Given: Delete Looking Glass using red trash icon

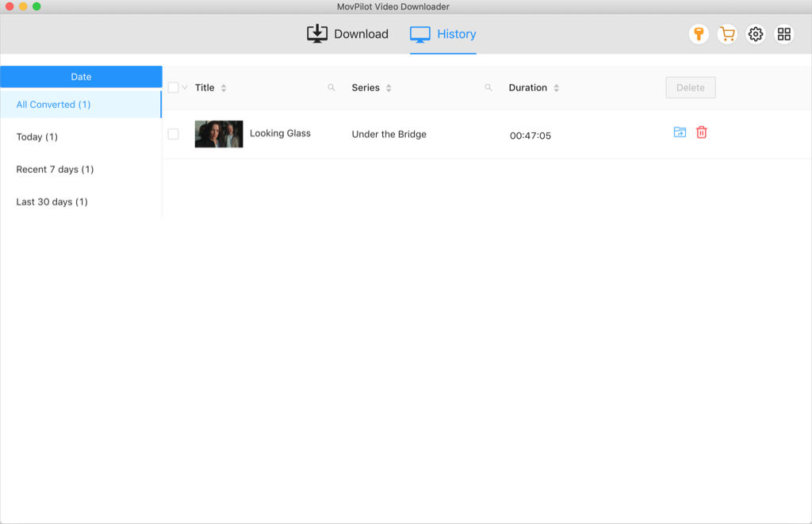Looking at the screenshot, I should pyautogui.click(x=702, y=132).
